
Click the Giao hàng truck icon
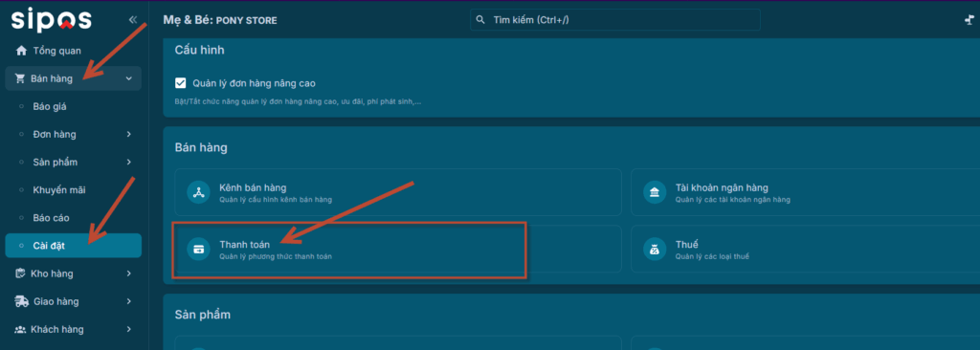[21, 301]
